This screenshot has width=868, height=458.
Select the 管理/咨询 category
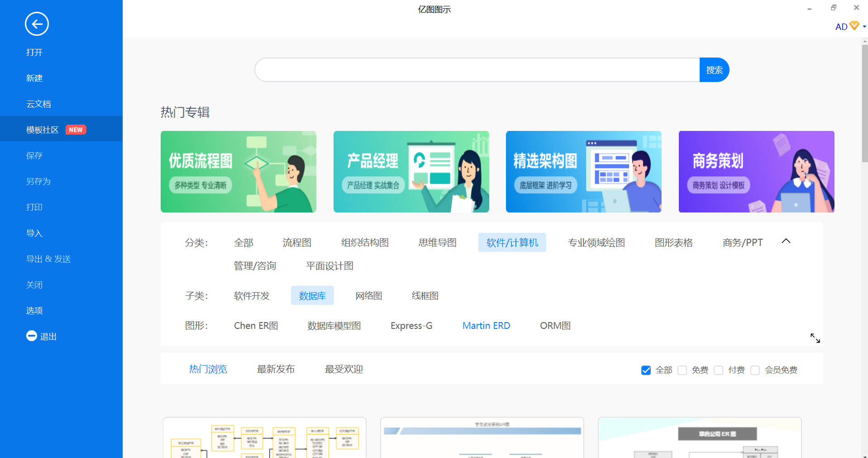pyautogui.click(x=255, y=266)
